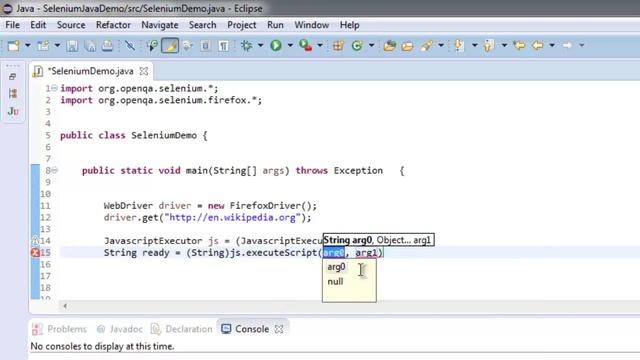The height and width of the screenshot is (360, 640).
Task: Click the Run External Tools icon
Action: (306, 45)
